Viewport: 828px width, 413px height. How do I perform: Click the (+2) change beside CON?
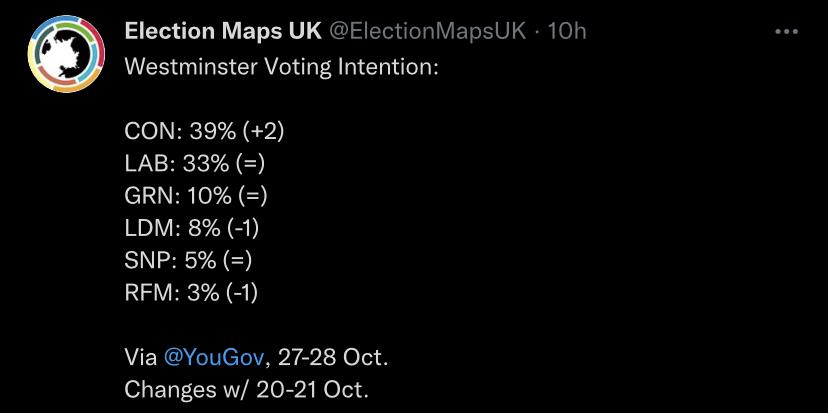(264, 132)
